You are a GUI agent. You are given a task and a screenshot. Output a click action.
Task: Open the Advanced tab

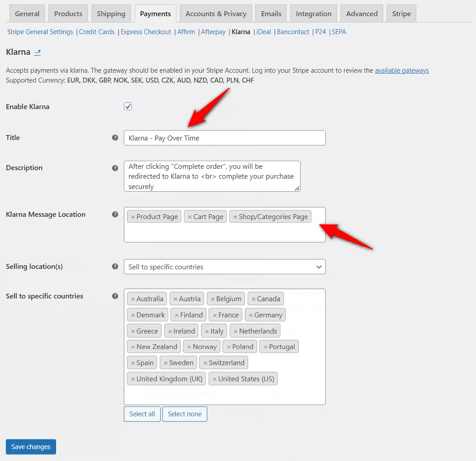362,13
